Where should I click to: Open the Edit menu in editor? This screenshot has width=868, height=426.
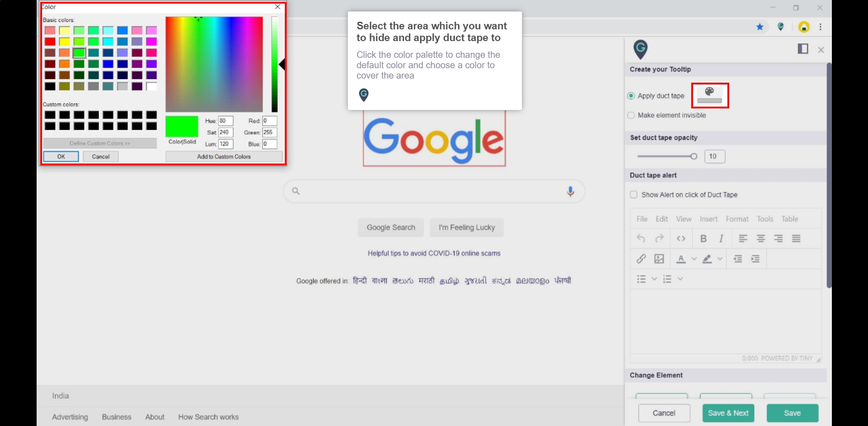click(x=662, y=219)
